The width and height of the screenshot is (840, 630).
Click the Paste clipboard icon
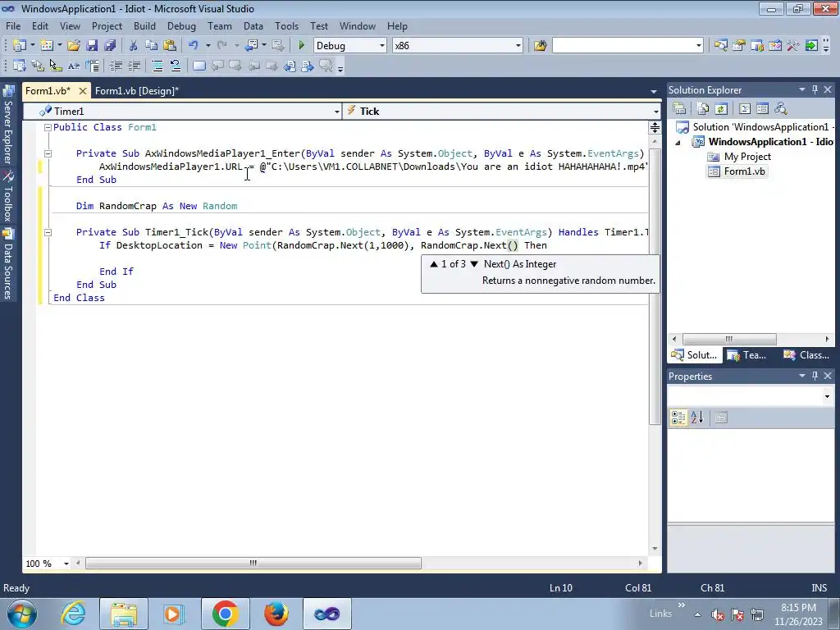coord(170,46)
